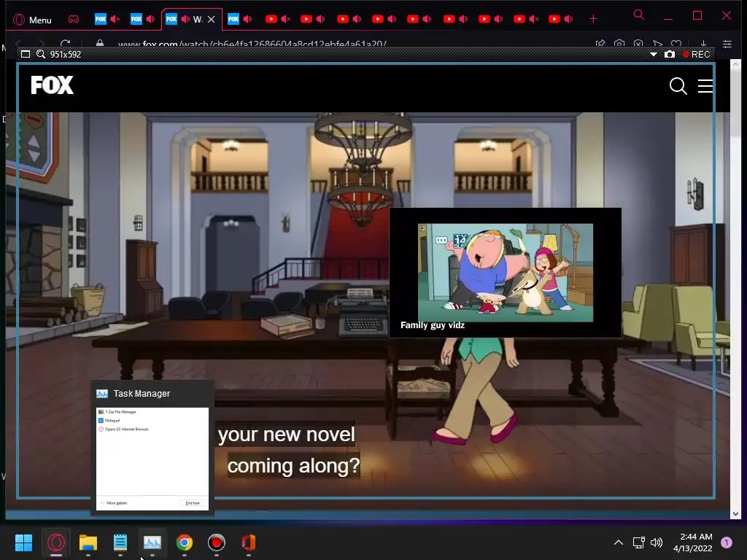Unmute the first Fox tab's speaker icon
The height and width of the screenshot is (560, 747).
point(115,19)
